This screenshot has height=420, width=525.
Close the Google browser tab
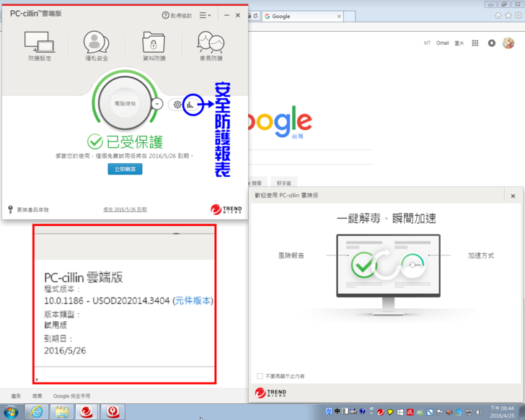click(339, 16)
